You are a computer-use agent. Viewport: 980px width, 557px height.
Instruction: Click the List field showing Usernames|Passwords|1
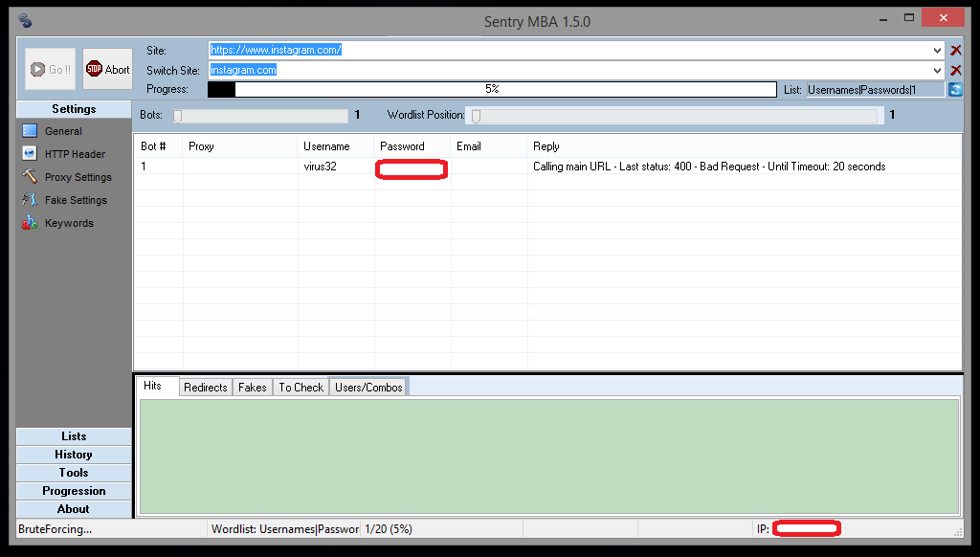876,89
